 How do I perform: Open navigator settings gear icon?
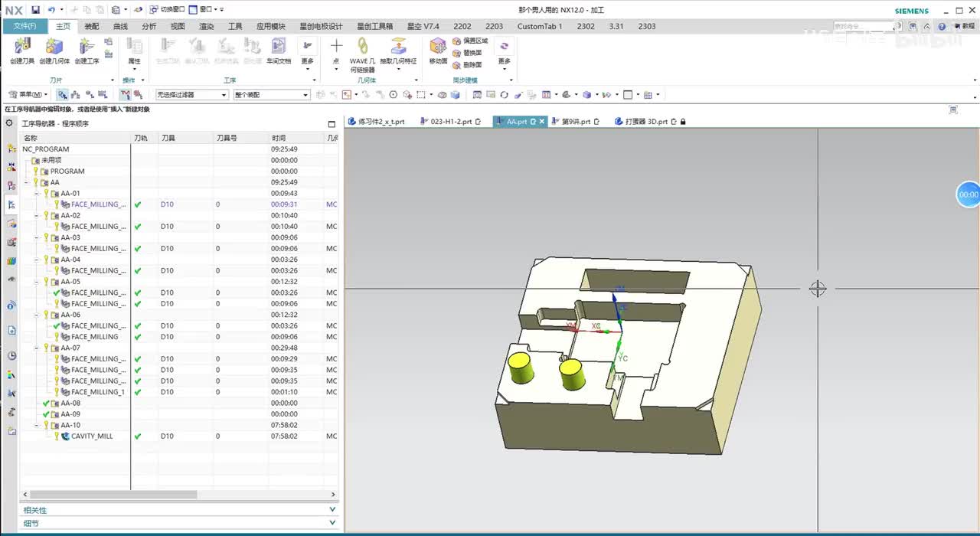(x=10, y=123)
